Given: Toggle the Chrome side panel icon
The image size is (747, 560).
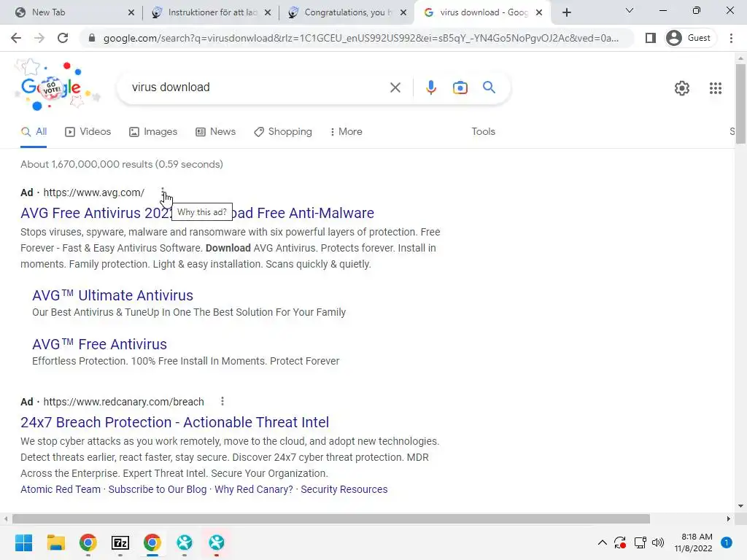Looking at the screenshot, I should pos(650,38).
